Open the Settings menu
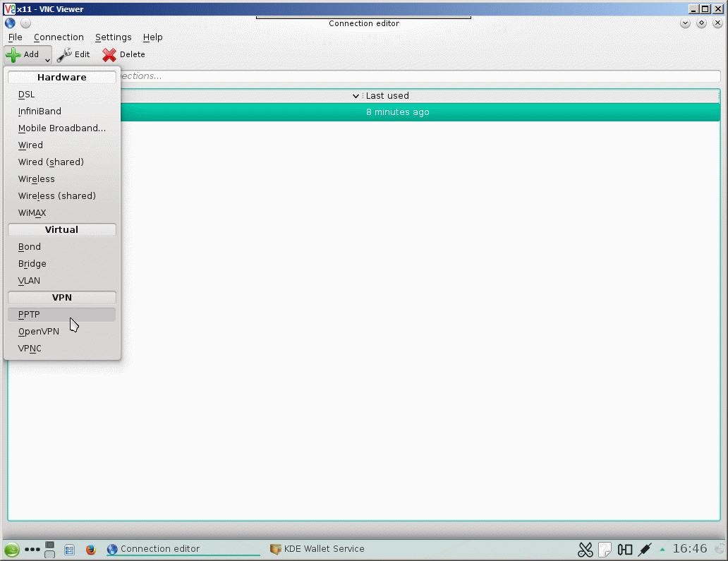The width and height of the screenshot is (728, 561). tap(114, 37)
